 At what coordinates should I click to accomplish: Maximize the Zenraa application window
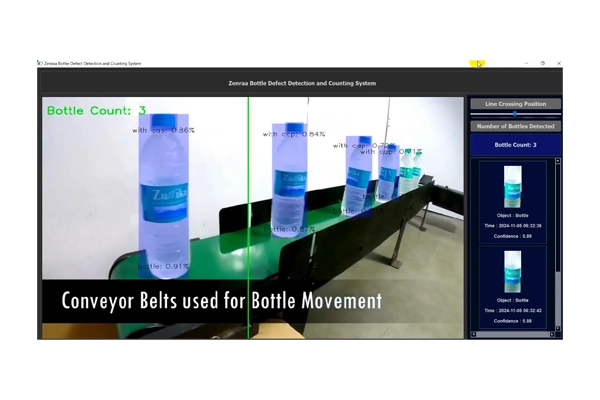pyautogui.click(x=543, y=63)
